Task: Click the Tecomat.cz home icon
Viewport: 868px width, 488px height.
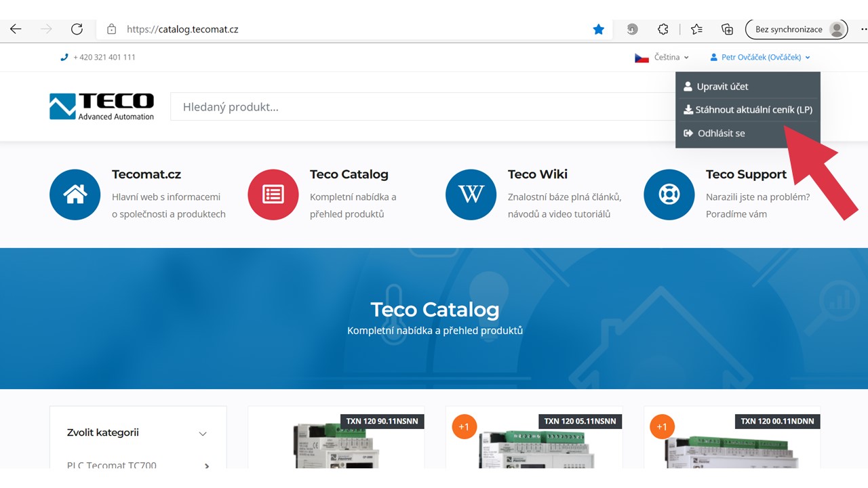Action: coord(75,195)
